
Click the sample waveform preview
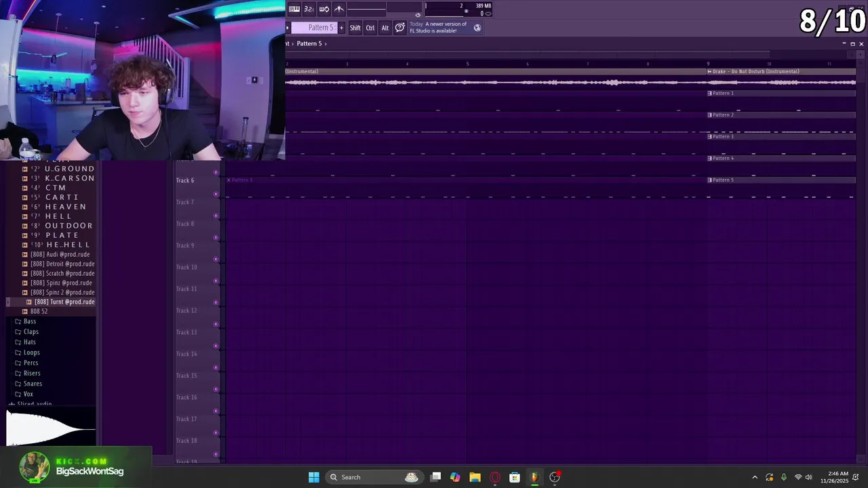coord(51,427)
